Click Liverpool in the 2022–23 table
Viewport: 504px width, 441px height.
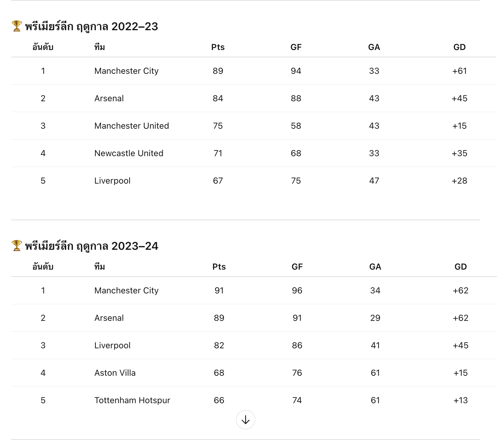pyautogui.click(x=112, y=181)
